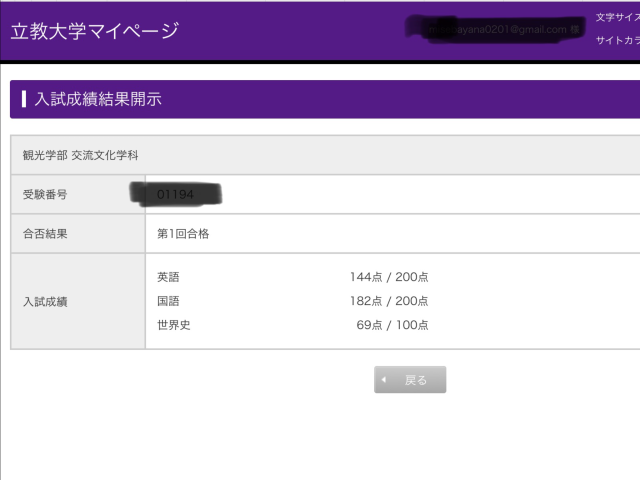
Task: Click the 戻る back button
Action: coord(410,380)
